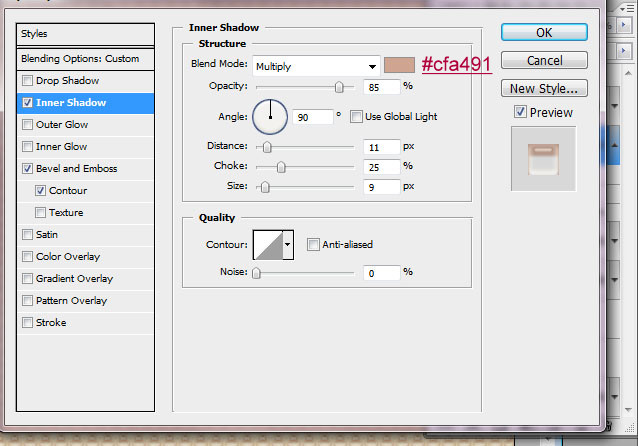Click the angle dial control
This screenshot has height=446, width=638.
point(269,117)
